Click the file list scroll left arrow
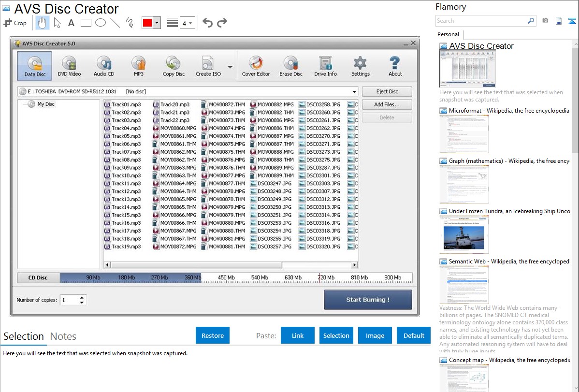The width and height of the screenshot is (579, 392). [107, 265]
